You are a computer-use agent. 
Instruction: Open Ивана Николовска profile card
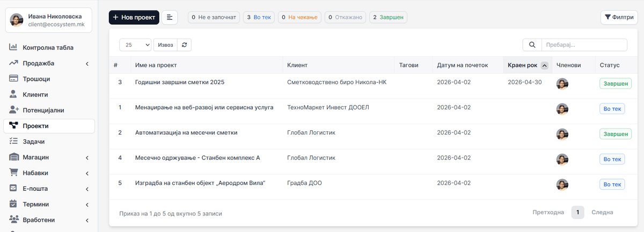(49, 20)
